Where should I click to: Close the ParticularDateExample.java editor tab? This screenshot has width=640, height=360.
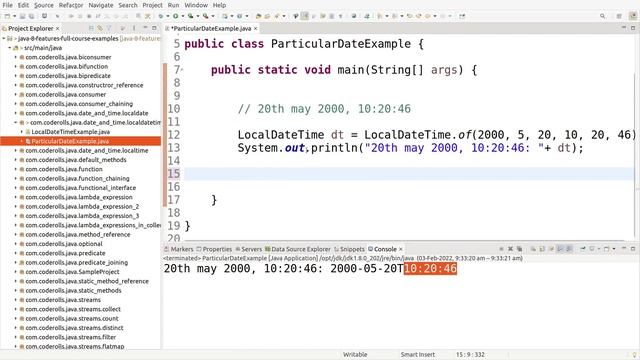pyautogui.click(x=256, y=28)
